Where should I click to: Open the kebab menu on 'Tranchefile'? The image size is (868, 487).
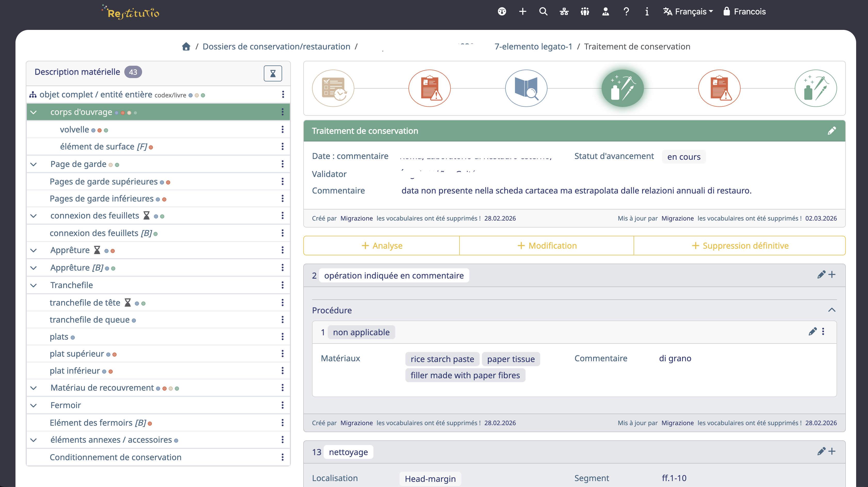(x=283, y=285)
